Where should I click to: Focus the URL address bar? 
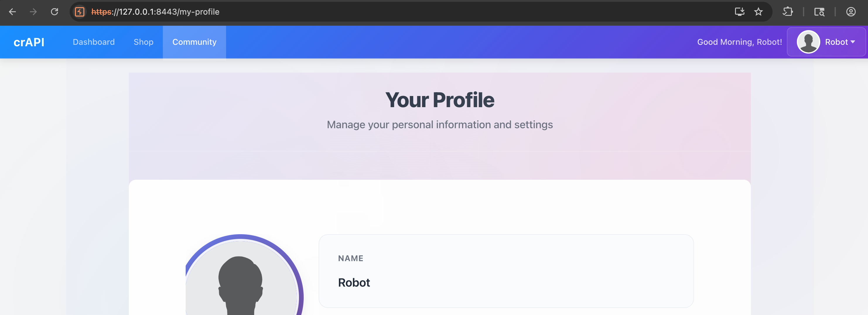tap(404, 12)
